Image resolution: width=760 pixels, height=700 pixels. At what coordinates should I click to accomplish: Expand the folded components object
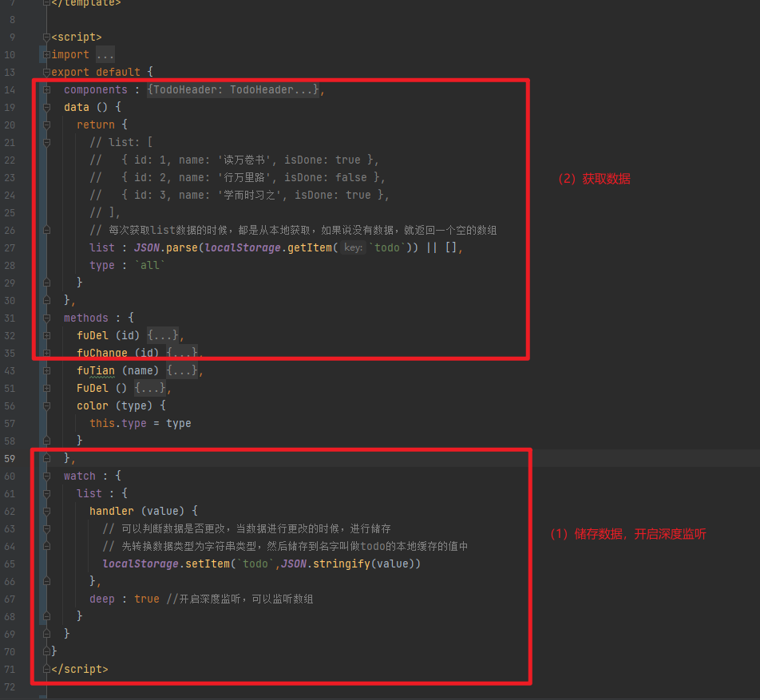point(46,89)
